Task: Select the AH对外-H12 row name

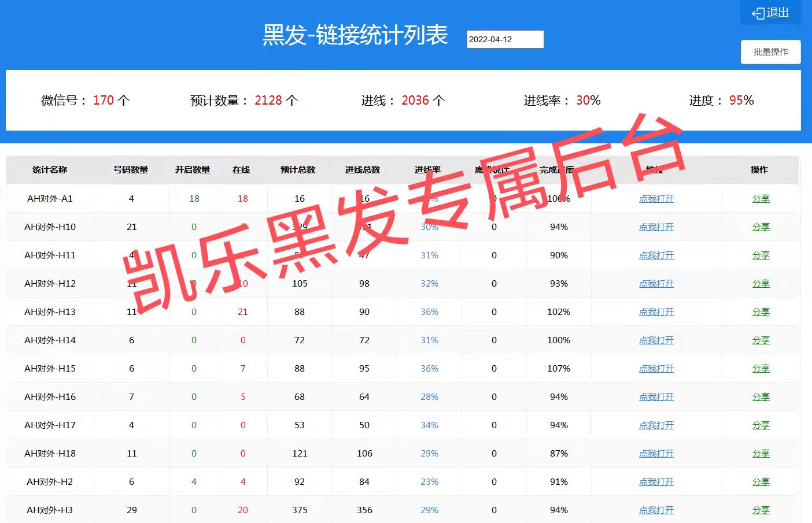Action: tap(50, 284)
